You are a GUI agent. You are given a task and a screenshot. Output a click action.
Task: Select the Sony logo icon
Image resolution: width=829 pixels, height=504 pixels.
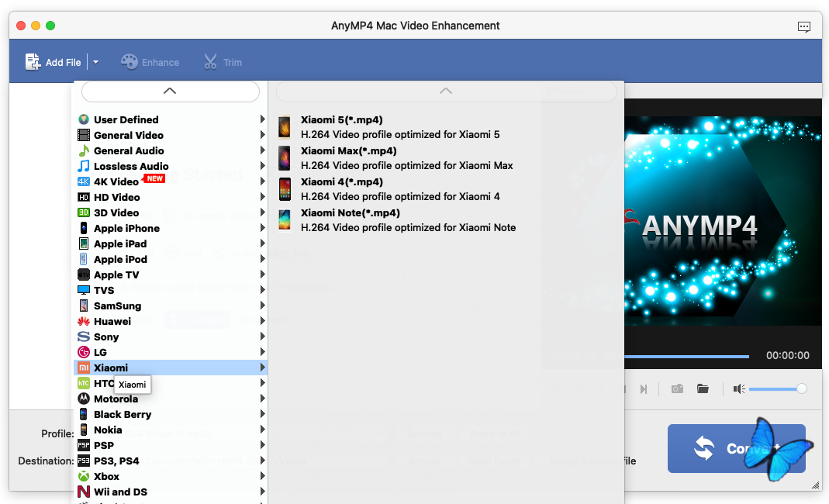coord(84,337)
